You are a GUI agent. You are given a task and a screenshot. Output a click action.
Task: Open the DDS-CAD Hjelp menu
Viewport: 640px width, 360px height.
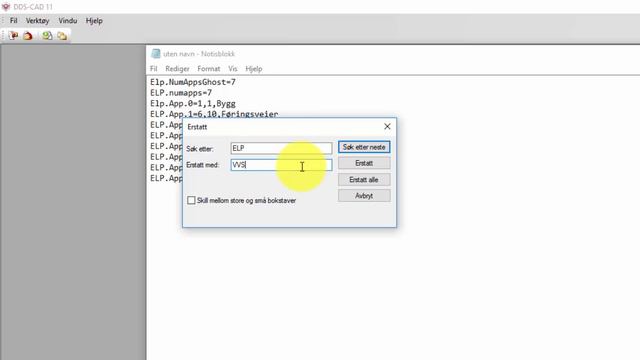(94, 21)
